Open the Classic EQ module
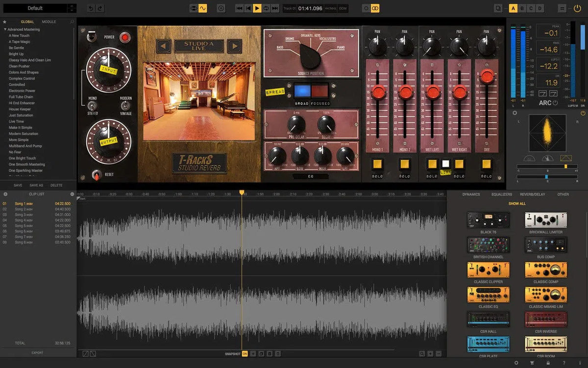The image size is (588, 368). [488, 294]
